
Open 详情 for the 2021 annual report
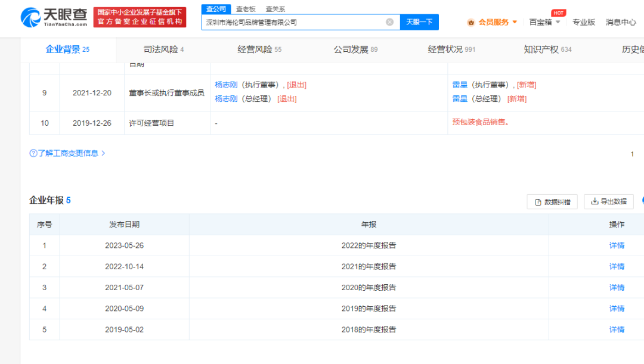click(617, 266)
